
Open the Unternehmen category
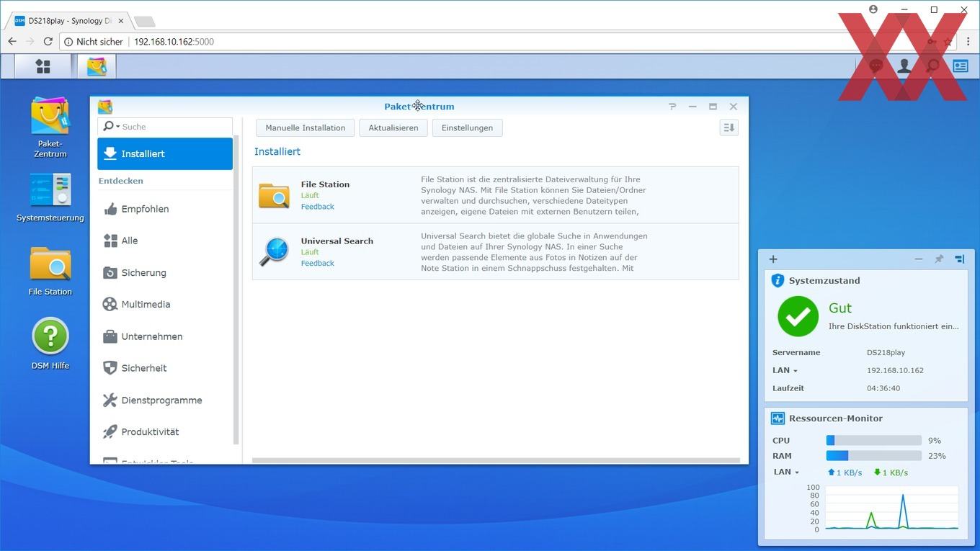point(165,336)
